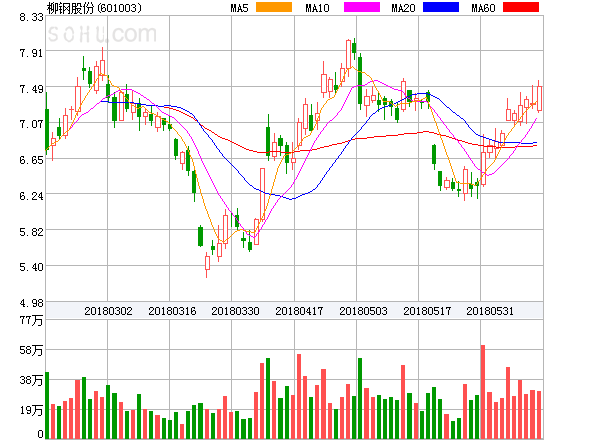Click the MA10 legend label

(x=317, y=8)
